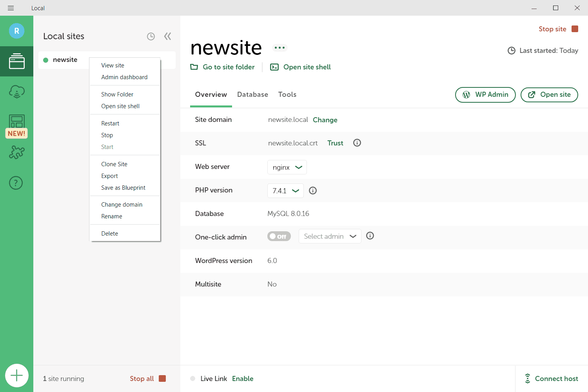Click the 1 site running status text

pyautogui.click(x=64, y=379)
